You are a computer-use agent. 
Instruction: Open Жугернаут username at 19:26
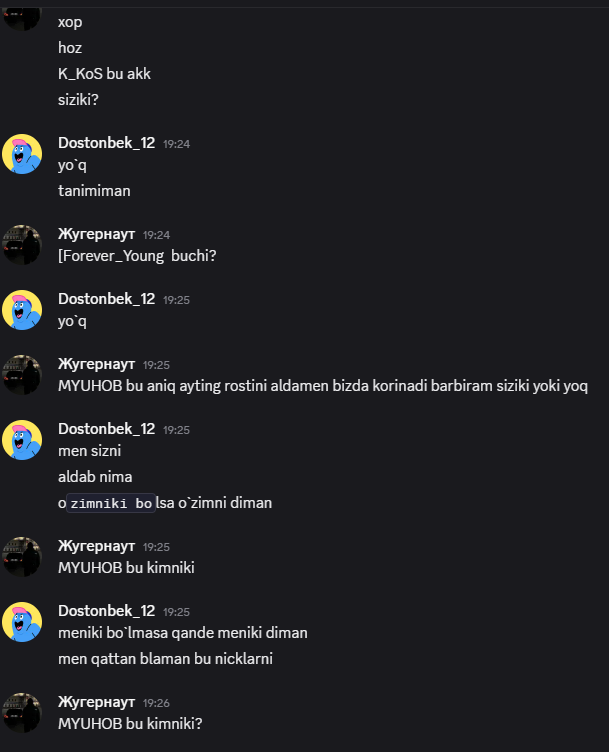[96, 702]
